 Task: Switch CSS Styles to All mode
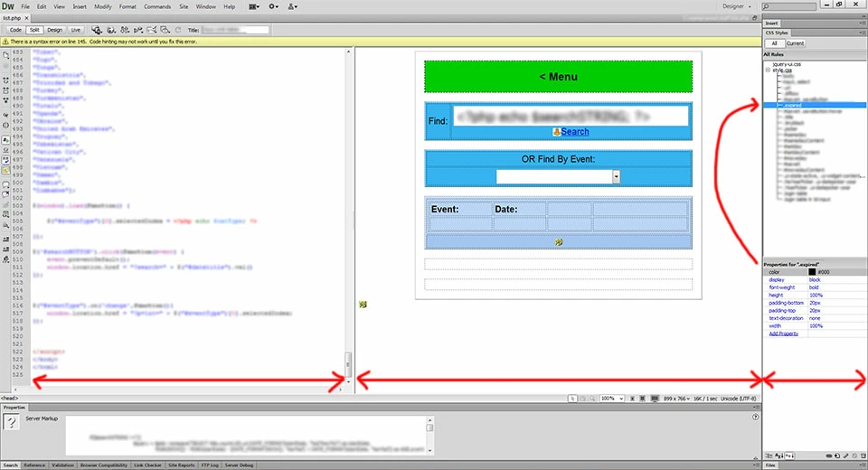[x=775, y=43]
